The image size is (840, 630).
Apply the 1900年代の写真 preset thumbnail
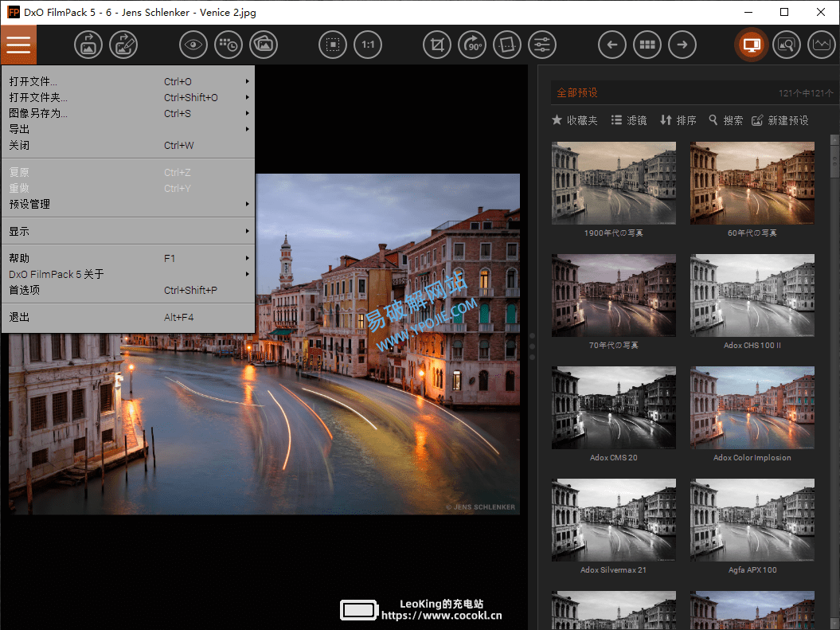(614, 183)
